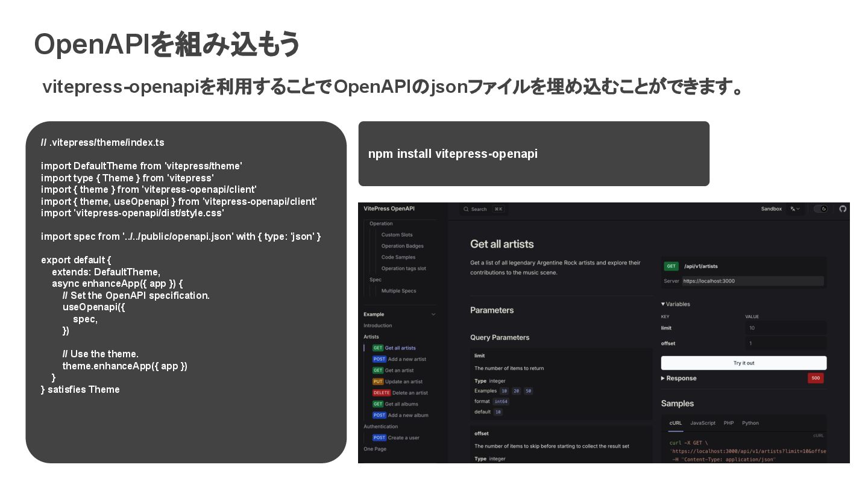
Task: Click the Samples heading
Action: (x=678, y=404)
